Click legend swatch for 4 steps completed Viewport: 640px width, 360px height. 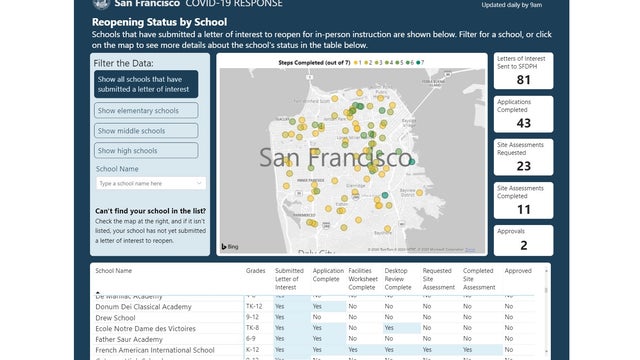click(x=387, y=63)
